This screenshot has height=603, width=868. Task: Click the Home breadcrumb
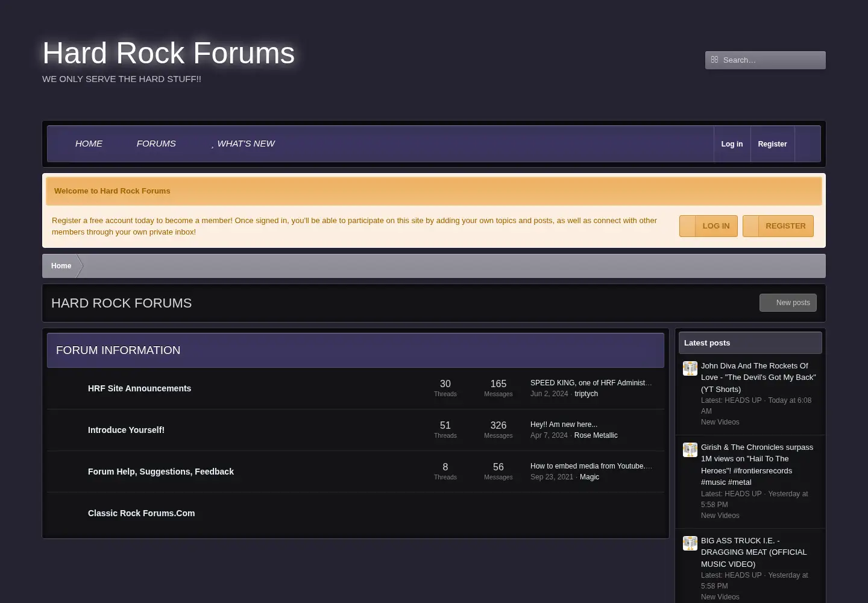pyautogui.click(x=61, y=266)
